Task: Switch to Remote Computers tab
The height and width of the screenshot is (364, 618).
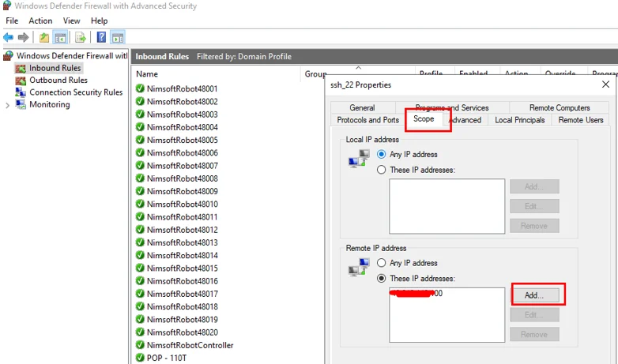Action: (560, 107)
